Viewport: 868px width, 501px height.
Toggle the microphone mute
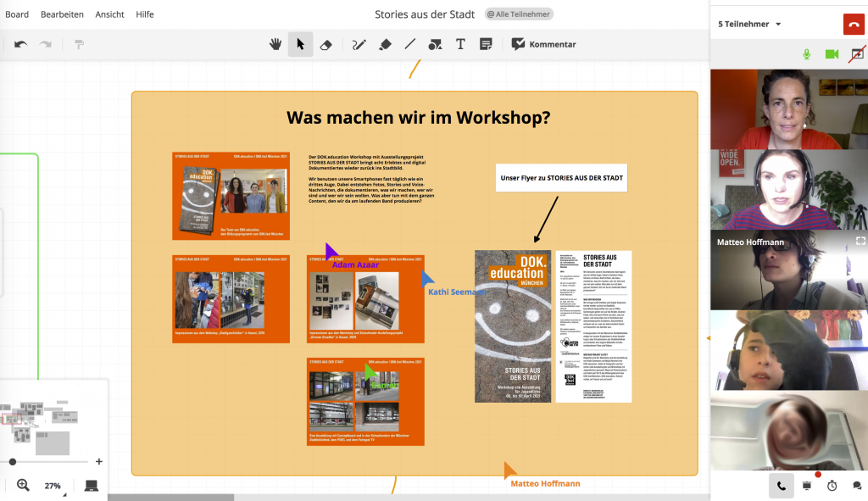pyautogui.click(x=807, y=54)
